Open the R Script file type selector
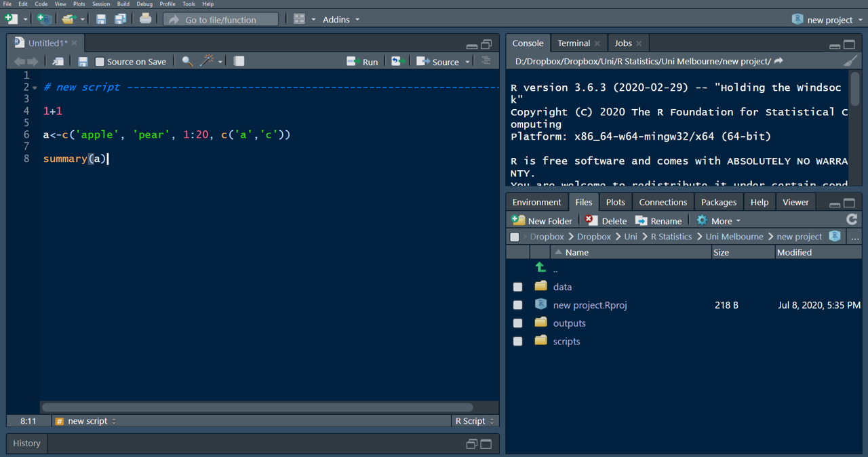Screen dimensions: 868x457 (x=475, y=421)
